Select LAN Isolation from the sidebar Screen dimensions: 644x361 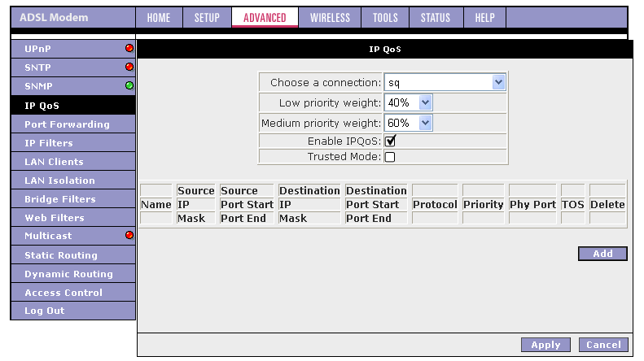point(59,180)
